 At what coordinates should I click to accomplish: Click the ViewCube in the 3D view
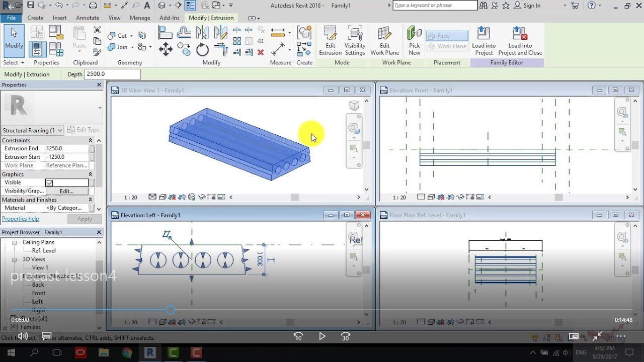[354, 105]
